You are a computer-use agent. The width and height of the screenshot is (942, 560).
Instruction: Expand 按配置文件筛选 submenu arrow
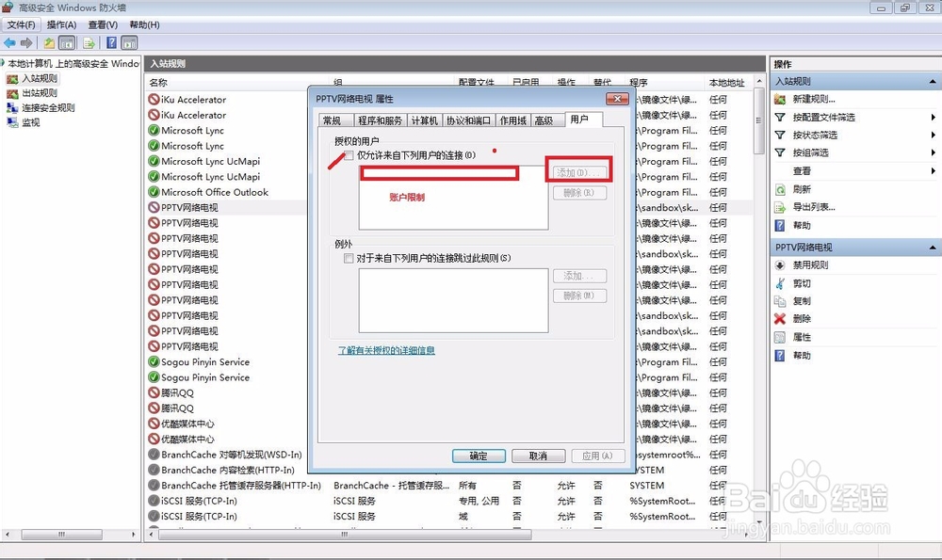[933, 117]
